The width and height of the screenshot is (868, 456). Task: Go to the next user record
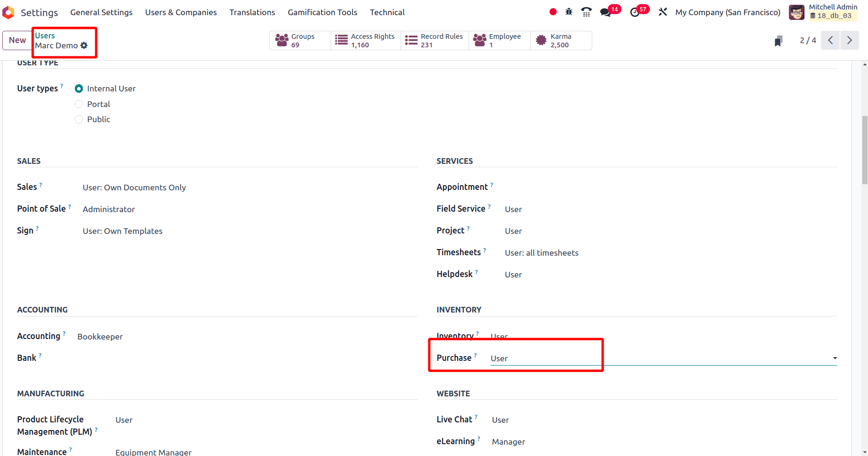(x=850, y=40)
